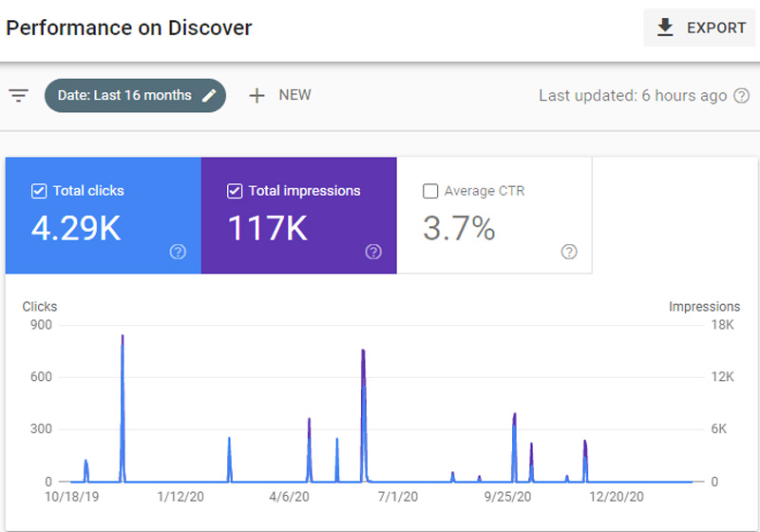Select the 3.7% Average CTR value

pos(459,229)
